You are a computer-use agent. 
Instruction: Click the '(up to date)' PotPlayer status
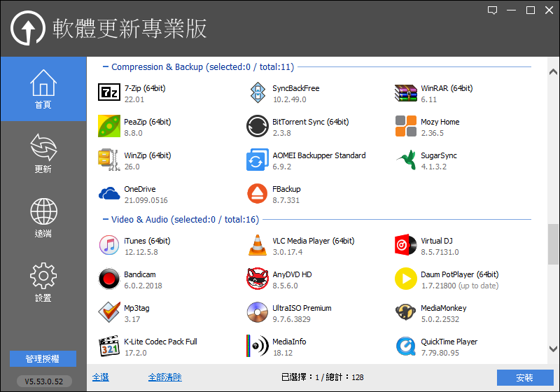click(479, 286)
